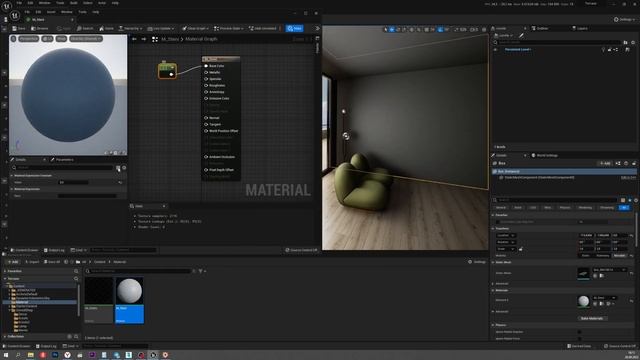This screenshot has height=360, width=640.
Task: Select the Rendering filter in Details
Action: [x=585, y=208]
